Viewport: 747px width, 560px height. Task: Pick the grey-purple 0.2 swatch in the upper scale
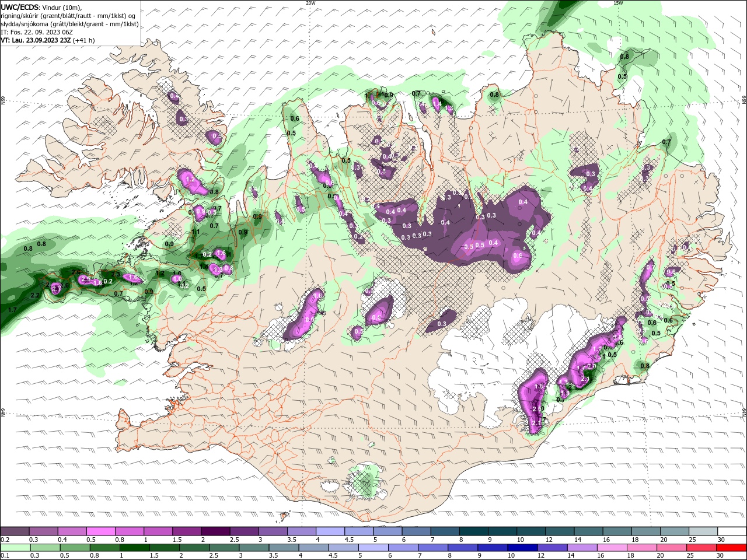coord(15,531)
